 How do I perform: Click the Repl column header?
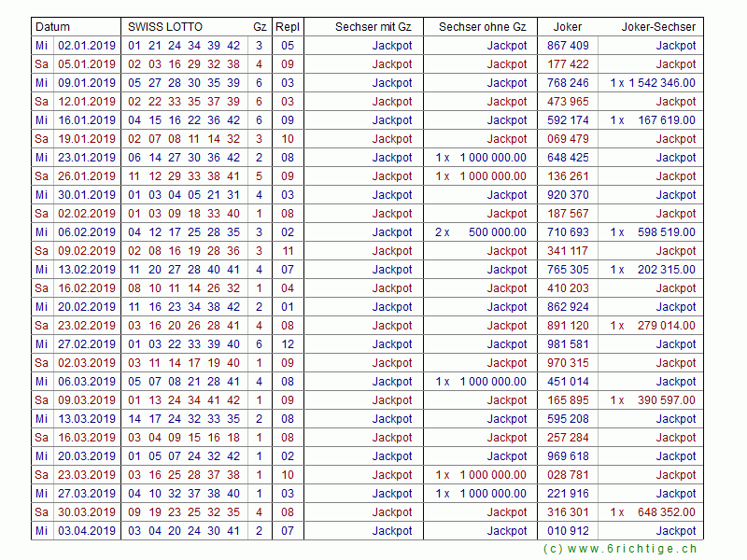288,27
